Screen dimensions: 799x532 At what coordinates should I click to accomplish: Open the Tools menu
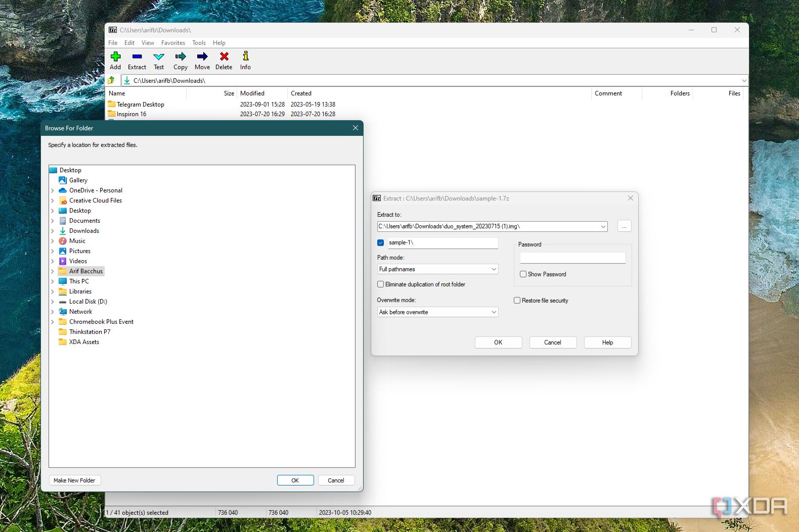199,43
